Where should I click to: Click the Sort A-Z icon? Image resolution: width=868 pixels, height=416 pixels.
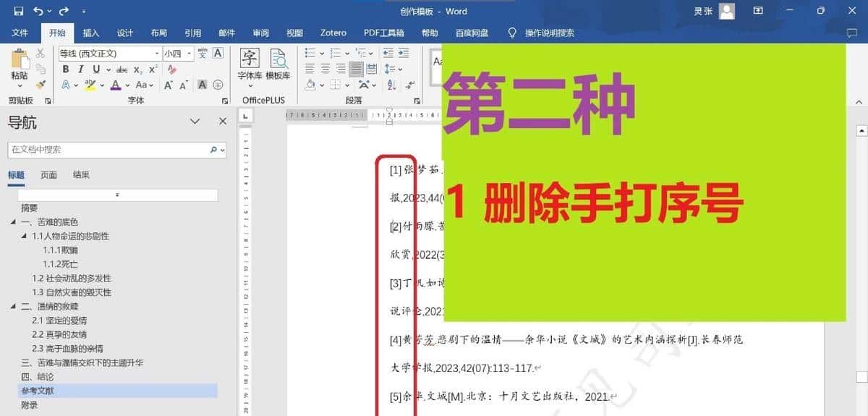[391, 85]
